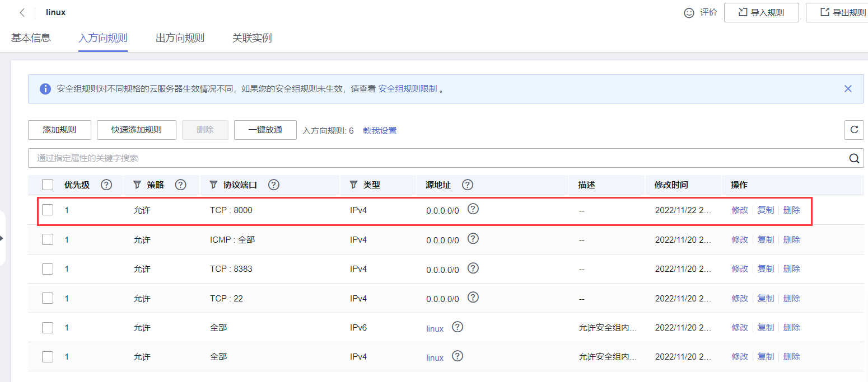Click the help icon in TCP : 8000 row
Viewport: 868px width, 382px height.
pos(473,209)
